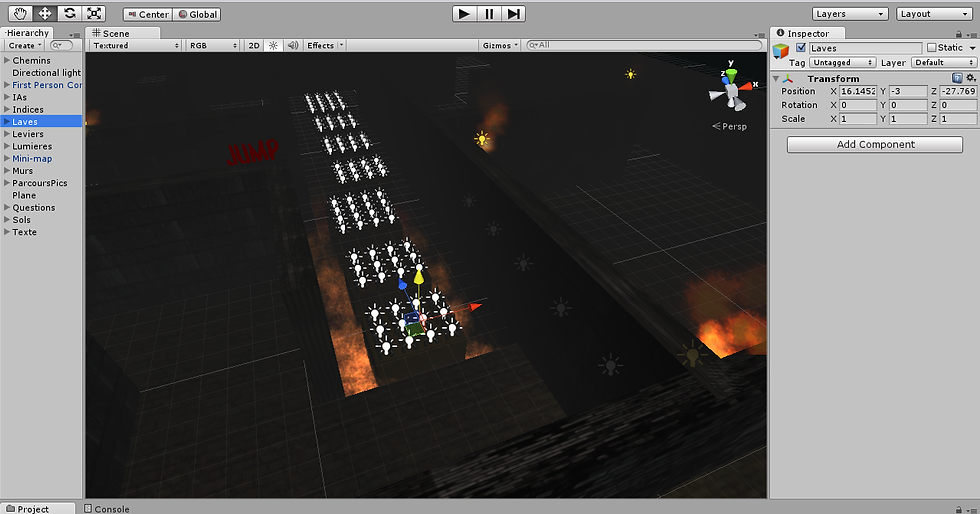Expand First Person Controller object
This screenshot has width=980, height=514.
pyautogui.click(x=7, y=85)
